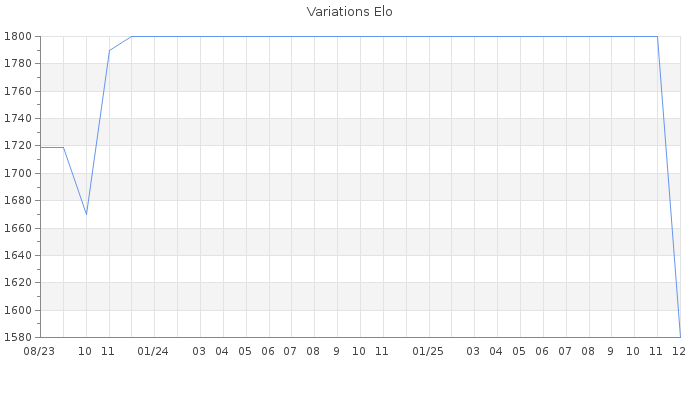Viewport: 700px width, 400px height.
Task: Select the 1720 label on the vertical axis
Action: click(x=19, y=146)
